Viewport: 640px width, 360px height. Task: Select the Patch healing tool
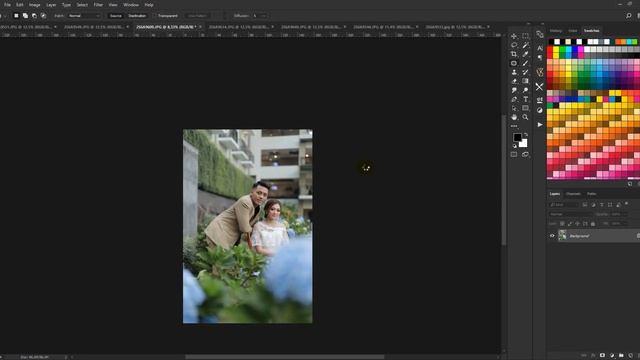pos(514,63)
